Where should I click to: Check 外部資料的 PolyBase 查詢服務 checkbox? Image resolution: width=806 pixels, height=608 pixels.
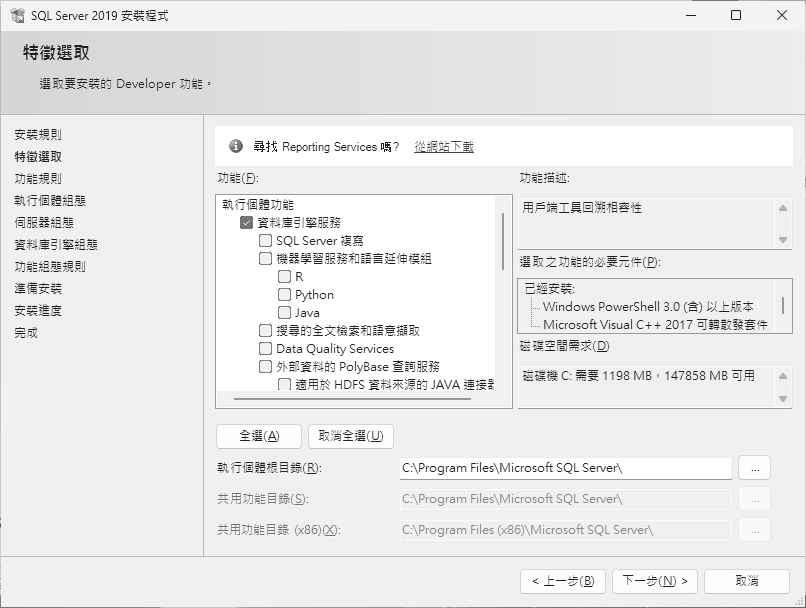(265, 366)
